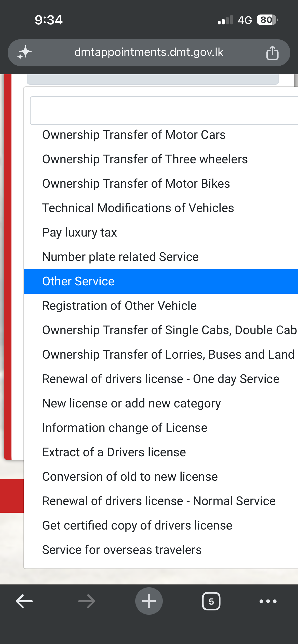Tap the battery indicator in status bar

tap(267, 20)
